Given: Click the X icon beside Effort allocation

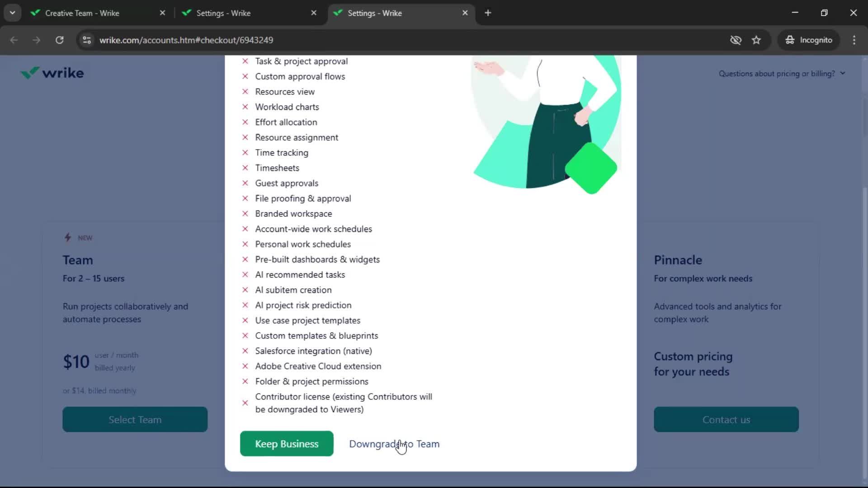Looking at the screenshot, I should pos(245,122).
